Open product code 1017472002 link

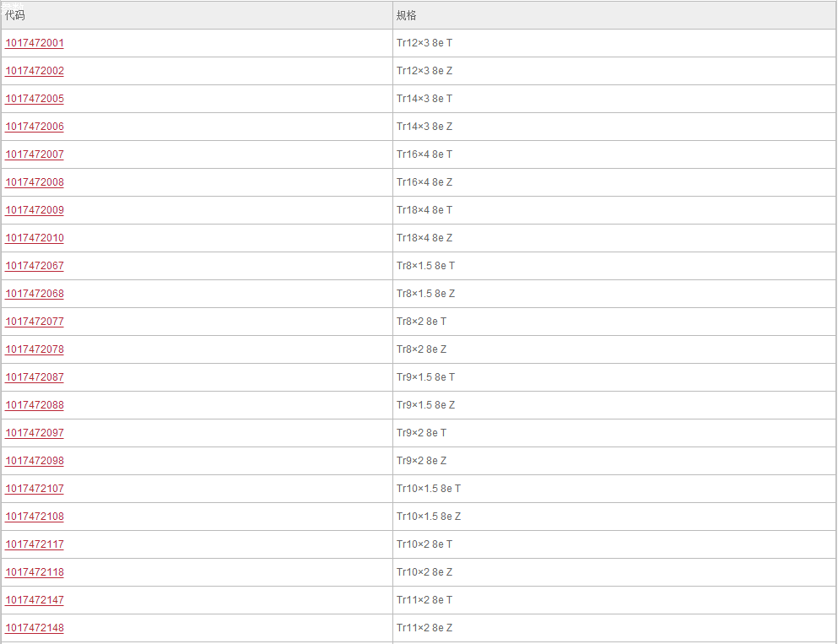point(35,71)
